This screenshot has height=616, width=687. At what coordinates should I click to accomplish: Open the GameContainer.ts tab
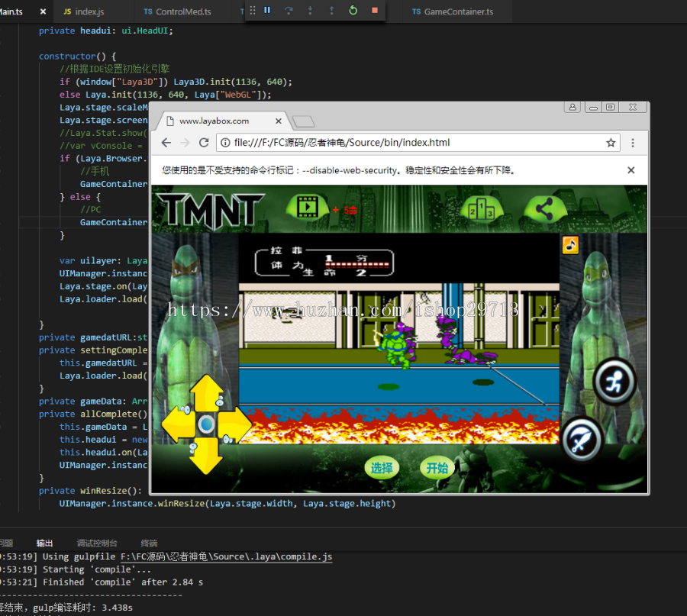pyautogui.click(x=453, y=11)
